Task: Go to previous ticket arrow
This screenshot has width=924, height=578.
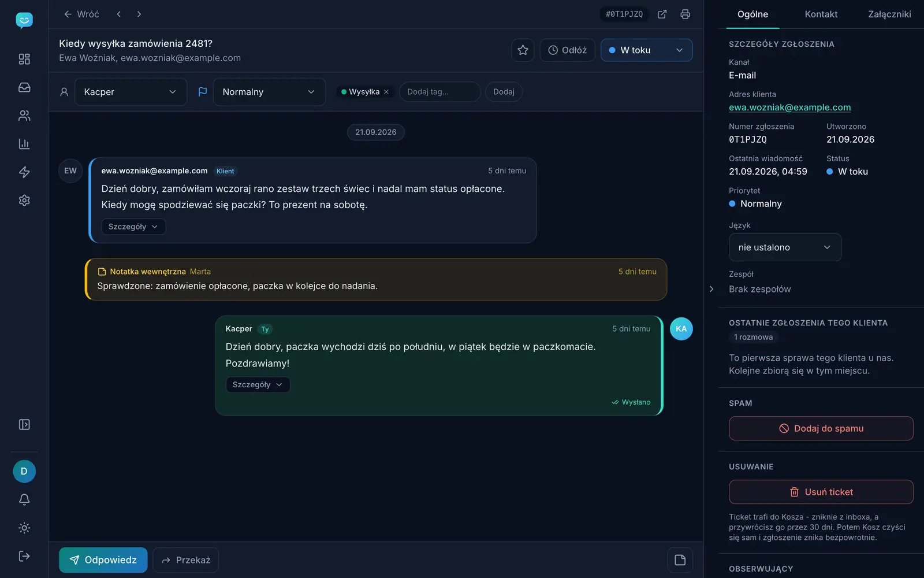Action: [119, 14]
